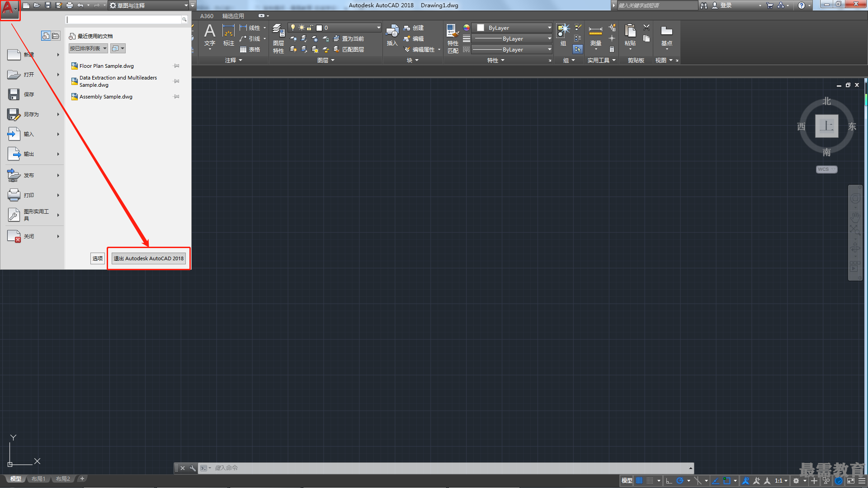
Task: Click the 选项 (Options) button
Action: 98,258
